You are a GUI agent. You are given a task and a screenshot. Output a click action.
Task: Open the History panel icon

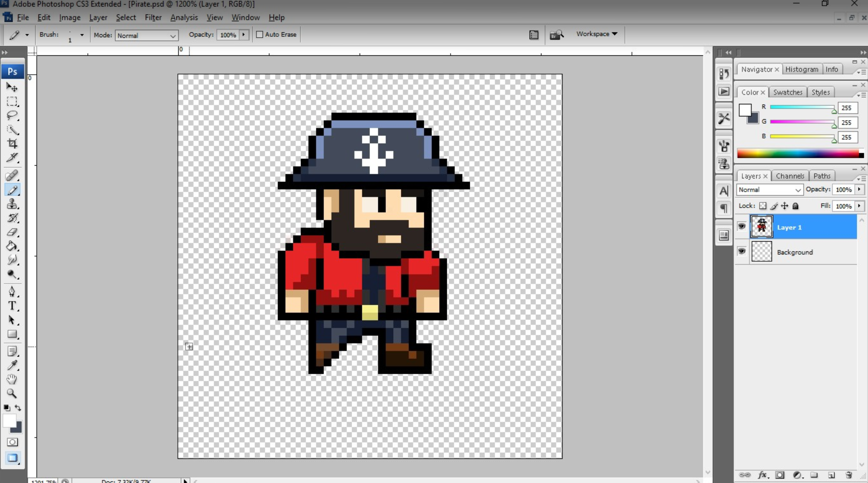click(x=724, y=74)
